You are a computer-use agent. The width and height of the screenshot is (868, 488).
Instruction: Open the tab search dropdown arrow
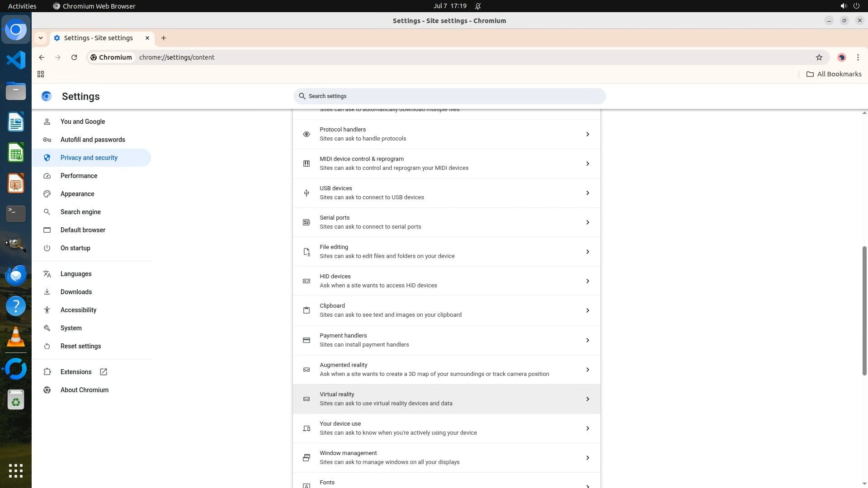(41, 38)
